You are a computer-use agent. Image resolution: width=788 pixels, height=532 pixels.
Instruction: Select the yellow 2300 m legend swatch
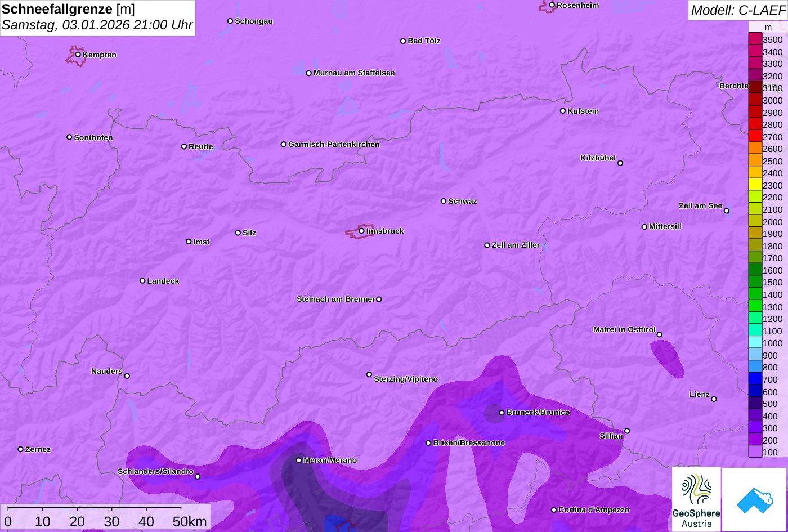coord(755,185)
